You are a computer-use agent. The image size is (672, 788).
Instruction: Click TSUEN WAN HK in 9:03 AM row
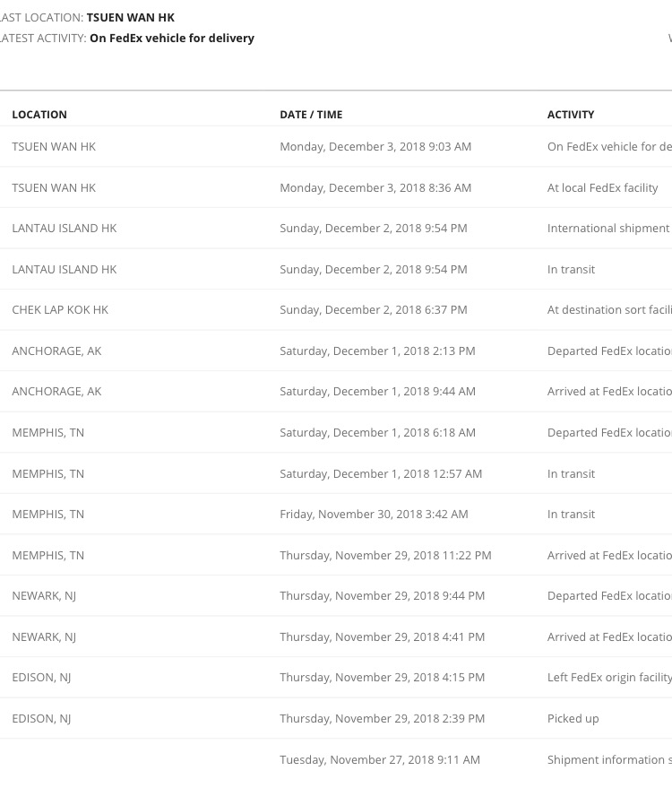click(54, 147)
